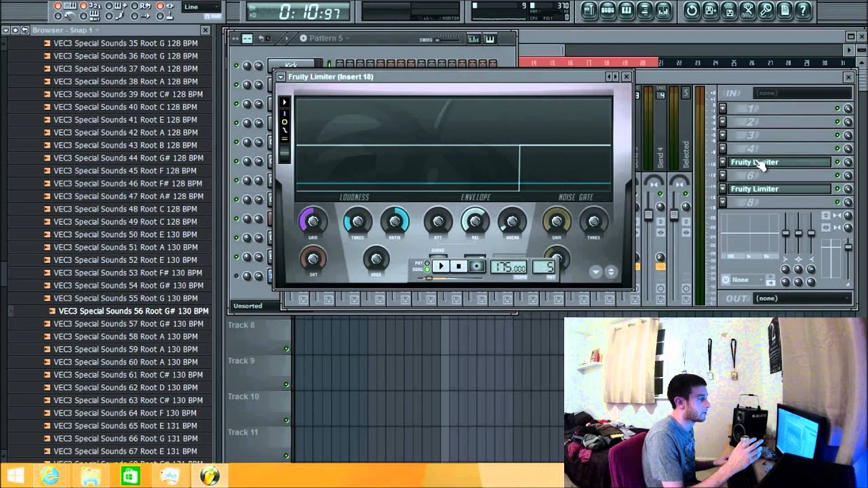Open the Line snap dropdown in top toolbar

[201, 7]
